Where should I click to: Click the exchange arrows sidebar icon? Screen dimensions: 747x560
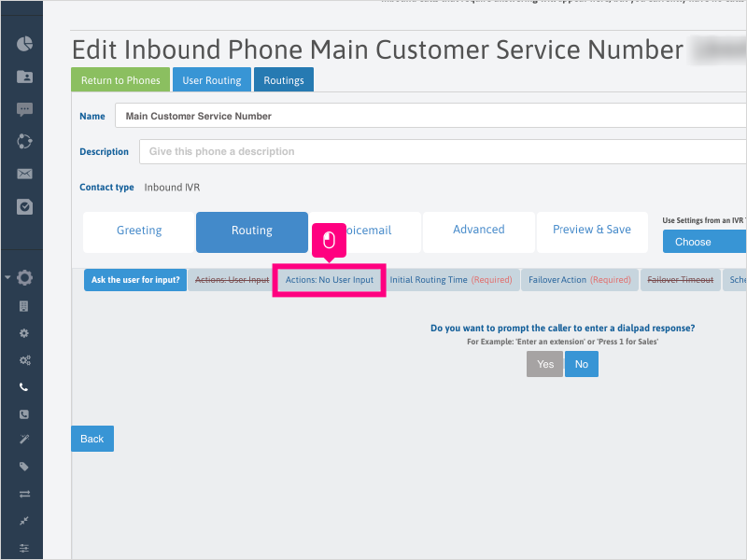tap(25, 494)
